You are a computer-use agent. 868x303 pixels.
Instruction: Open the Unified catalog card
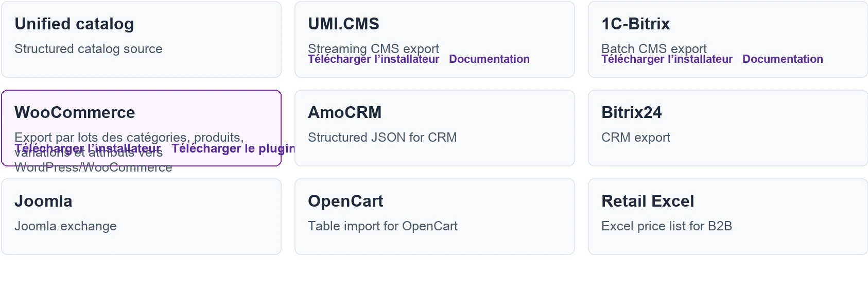pyautogui.click(x=141, y=40)
